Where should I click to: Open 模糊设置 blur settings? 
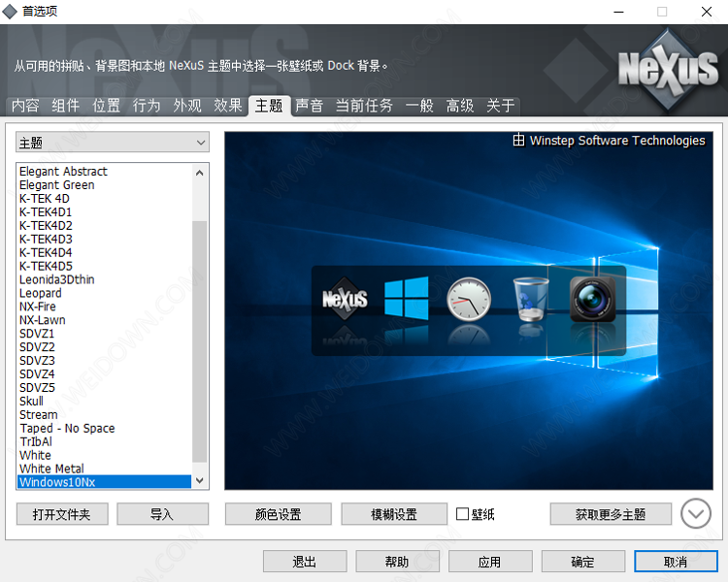coord(394,514)
